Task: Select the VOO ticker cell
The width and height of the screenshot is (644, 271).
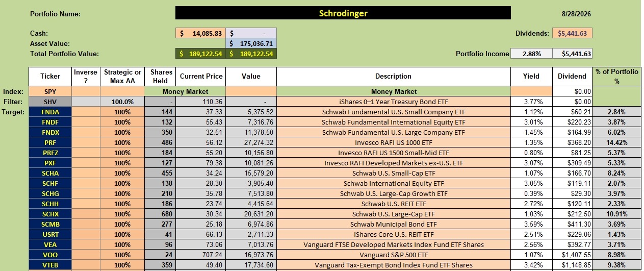Action: click(x=50, y=255)
